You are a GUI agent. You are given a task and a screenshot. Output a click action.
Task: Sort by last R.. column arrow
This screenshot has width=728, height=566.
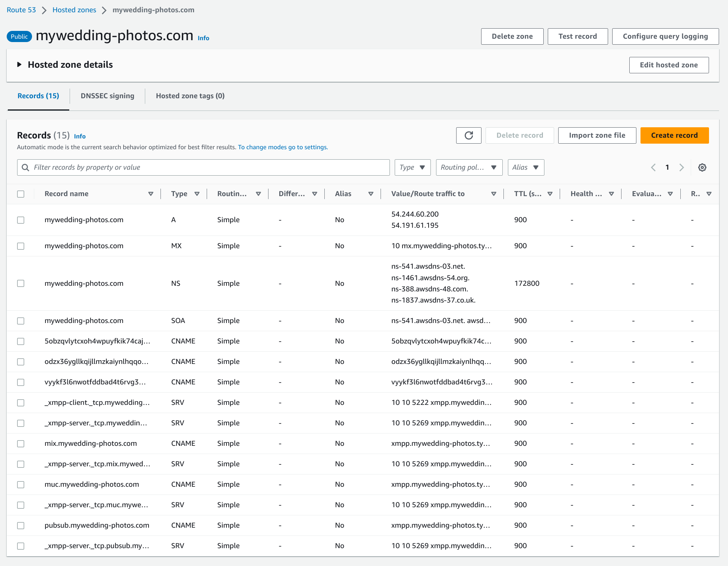click(709, 194)
